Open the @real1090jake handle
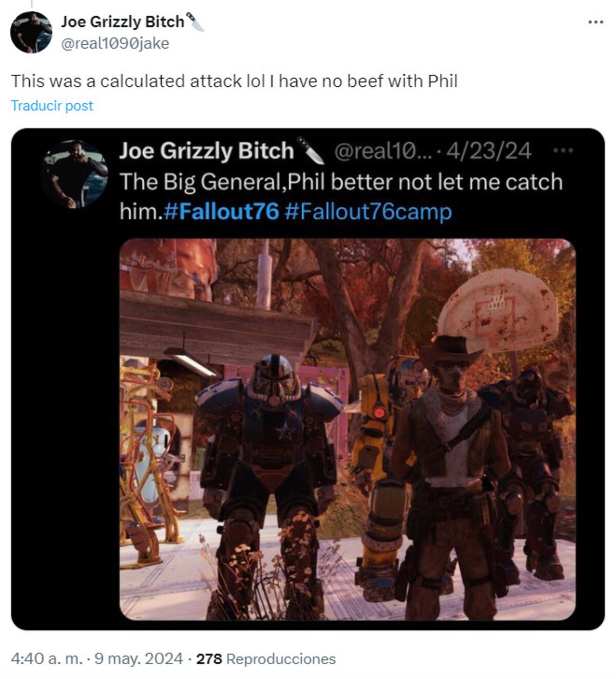This screenshot has height=679, width=616. (115, 44)
